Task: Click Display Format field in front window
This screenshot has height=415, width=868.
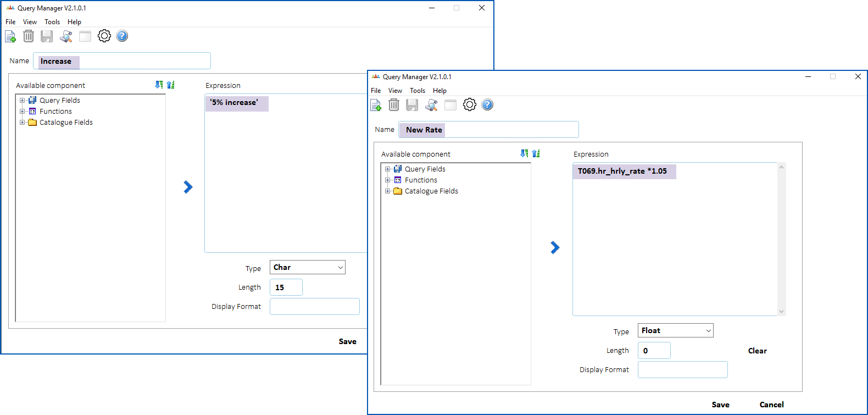Action: (x=682, y=370)
